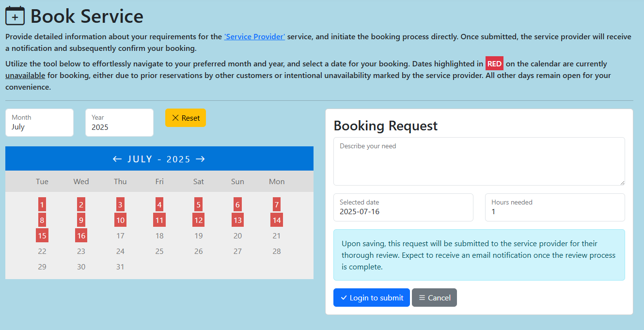Screen dimensions: 644x330
Task: Pick July 25 on the calendar
Action: tap(159, 251)
